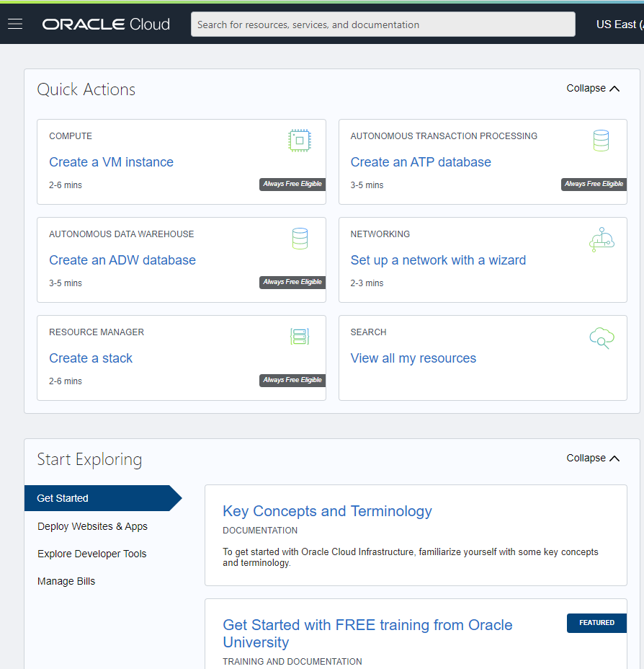644x669 pixels.
Task: Click 2-3 mins text on Networking card
Action: pyautogui.click(x=367, y=283)
